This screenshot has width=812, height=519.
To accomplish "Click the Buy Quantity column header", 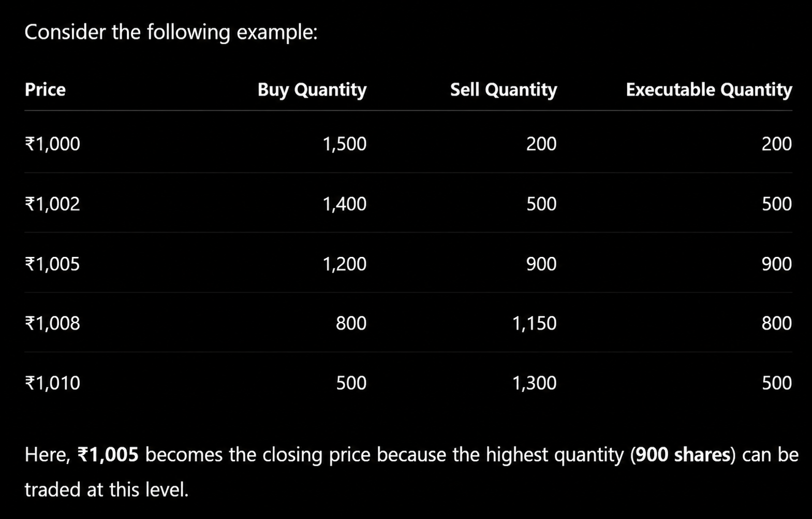I will [312, 90].
